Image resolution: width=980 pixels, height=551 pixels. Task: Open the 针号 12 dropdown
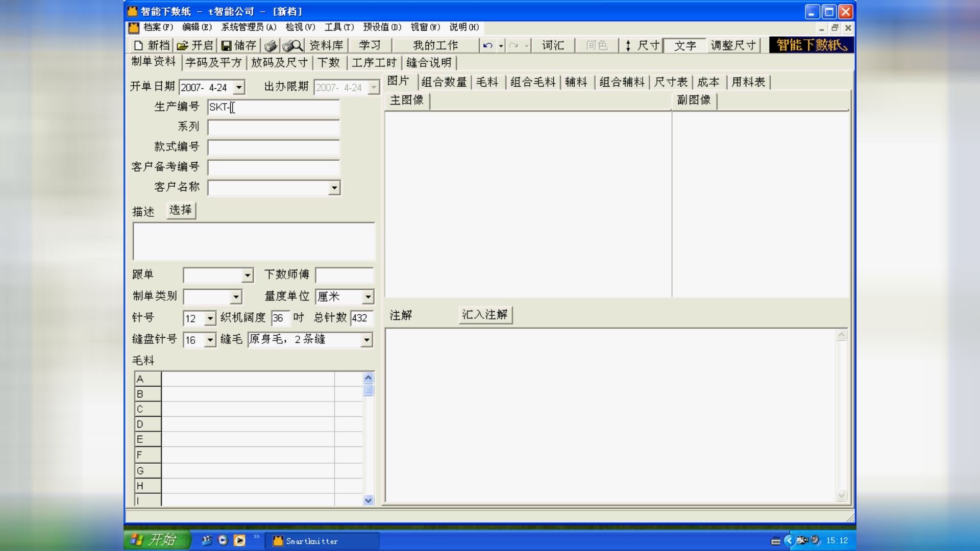coord(210,318)
